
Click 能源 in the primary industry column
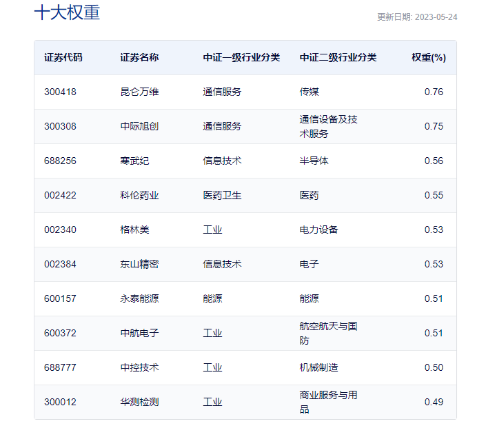pos(212,299)
